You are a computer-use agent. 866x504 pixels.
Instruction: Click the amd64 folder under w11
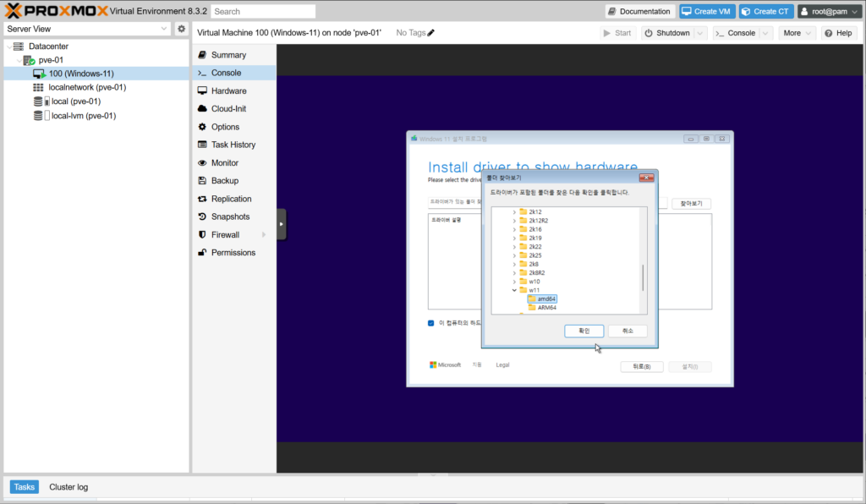(546, 299)
